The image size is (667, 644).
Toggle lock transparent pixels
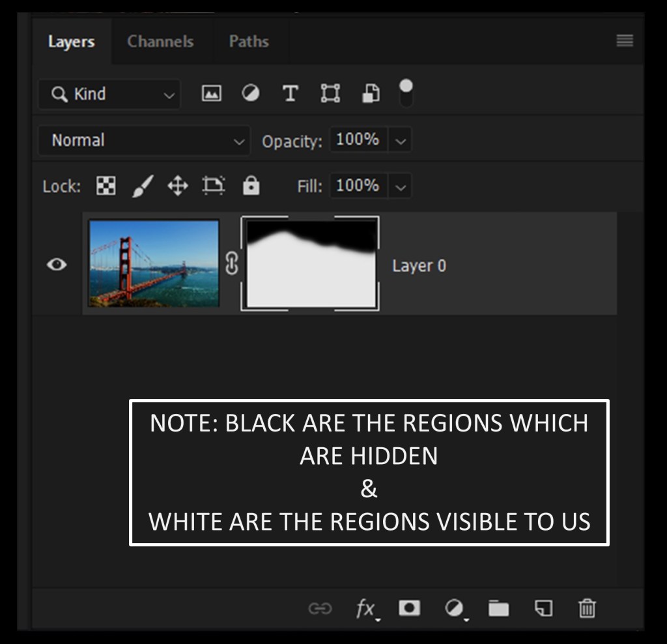pyautogui.click(x=106, y=186)
